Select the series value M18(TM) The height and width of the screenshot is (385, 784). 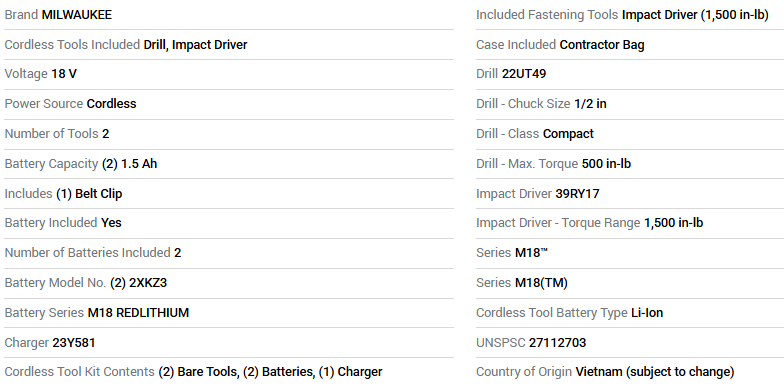tap(542, 283)
